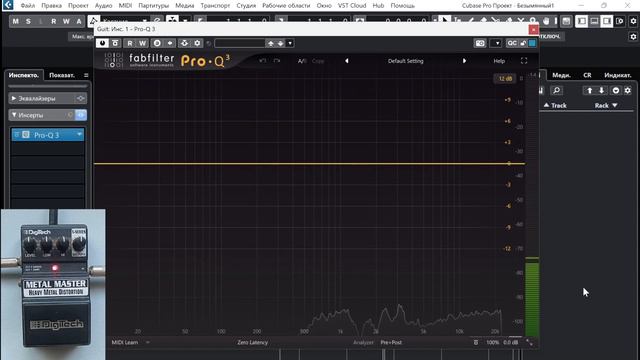Open Default Setting preset menu
This screenshot has height=360, width=640.
click(405, 61)
